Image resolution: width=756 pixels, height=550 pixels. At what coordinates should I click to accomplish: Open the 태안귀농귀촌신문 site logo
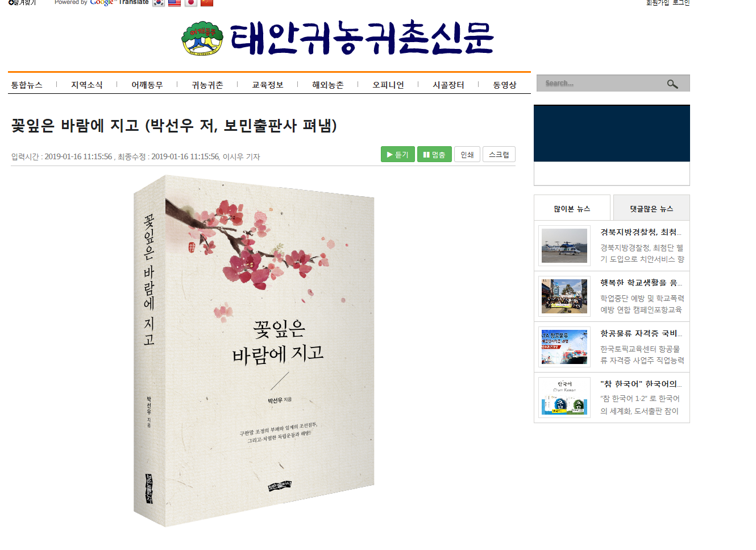coord(338,39)
